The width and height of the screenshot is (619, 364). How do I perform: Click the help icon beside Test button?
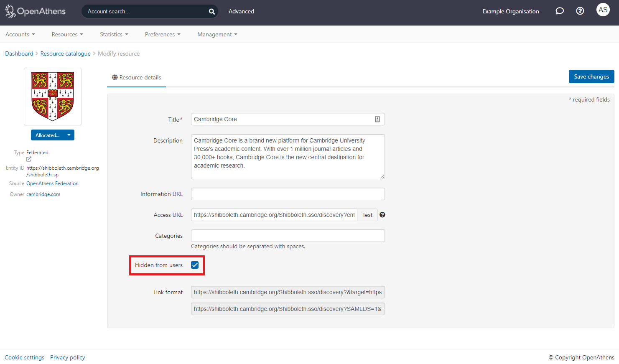pos(382,215)
